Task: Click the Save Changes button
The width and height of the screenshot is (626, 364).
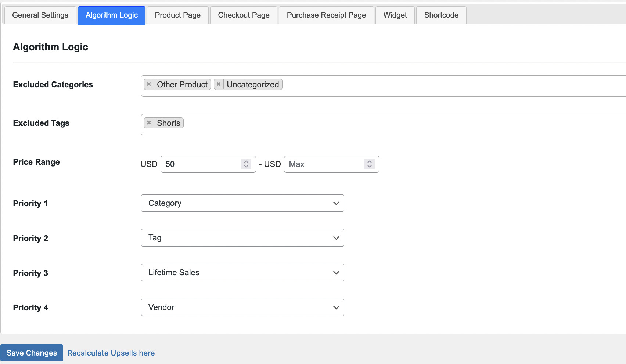Action: coord(32,353)
